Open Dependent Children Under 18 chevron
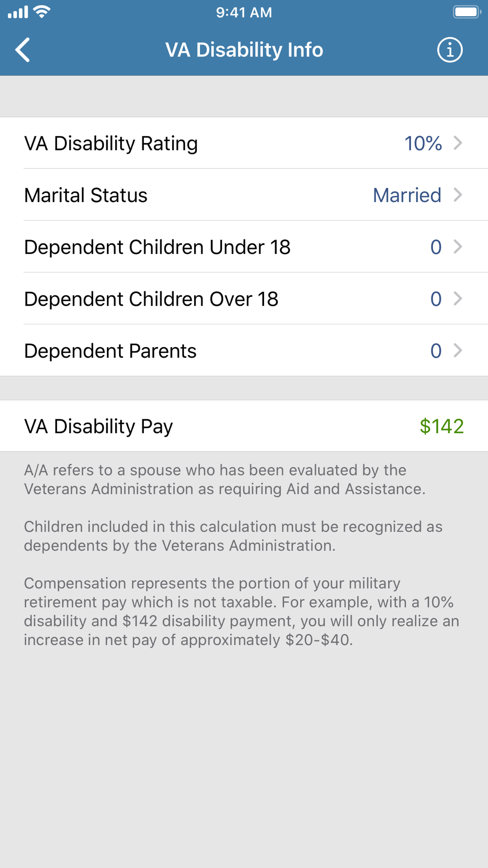The image size is (488, 868). [x=458, y=247]
